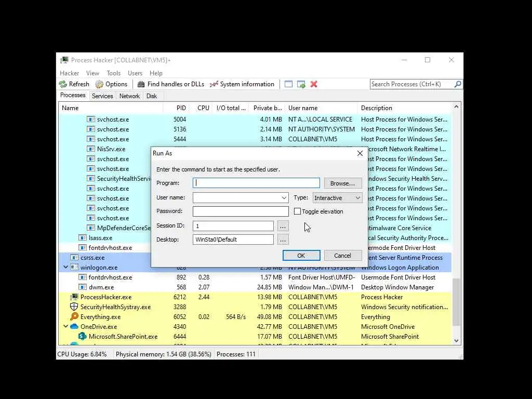Screen dimensions: 532x399
Task: Click icon of svchost.exe PID 5004
Action: (x=90, y=119)
